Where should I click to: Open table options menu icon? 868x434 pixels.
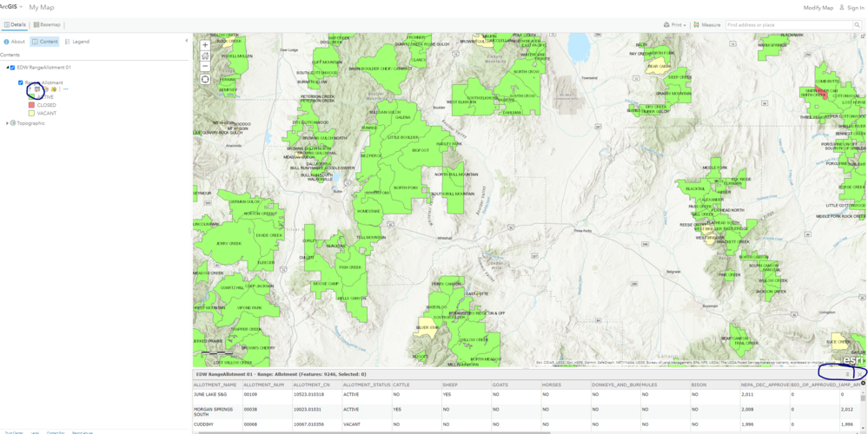click(x=847, y=374)
